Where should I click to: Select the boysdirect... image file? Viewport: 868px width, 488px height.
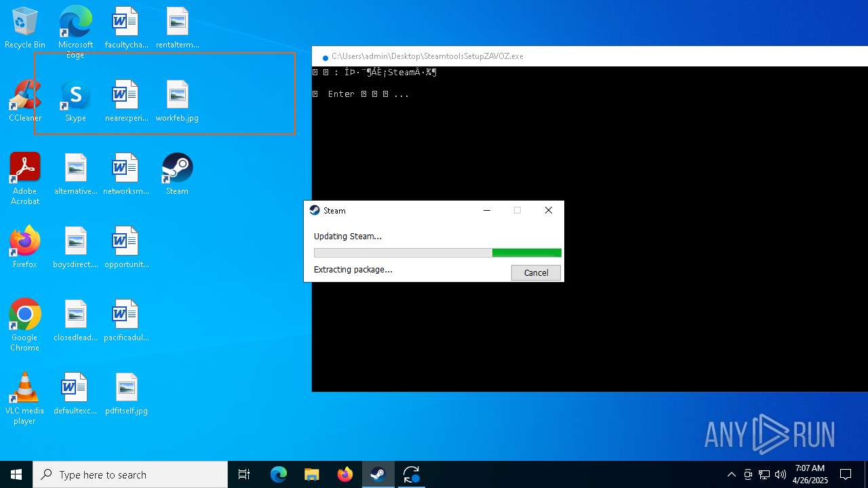point(75,247)
